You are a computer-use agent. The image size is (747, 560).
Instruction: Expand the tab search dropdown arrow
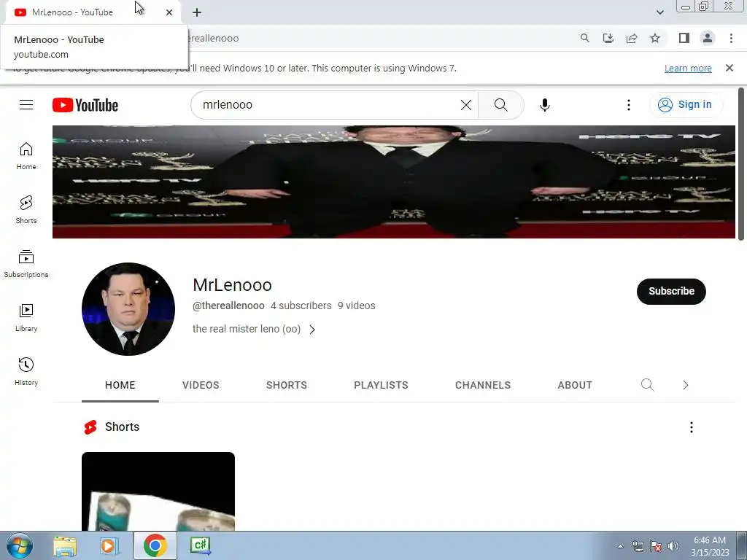click(x=659, y=12)
